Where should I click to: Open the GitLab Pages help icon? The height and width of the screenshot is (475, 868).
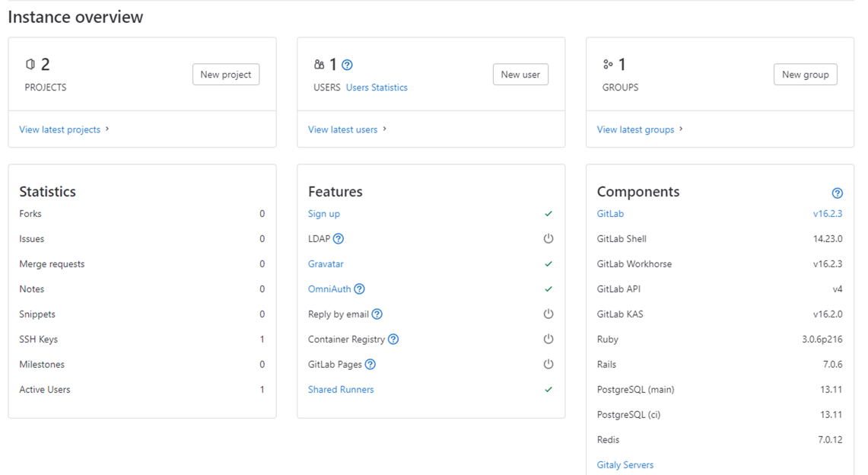coord(370,365)
